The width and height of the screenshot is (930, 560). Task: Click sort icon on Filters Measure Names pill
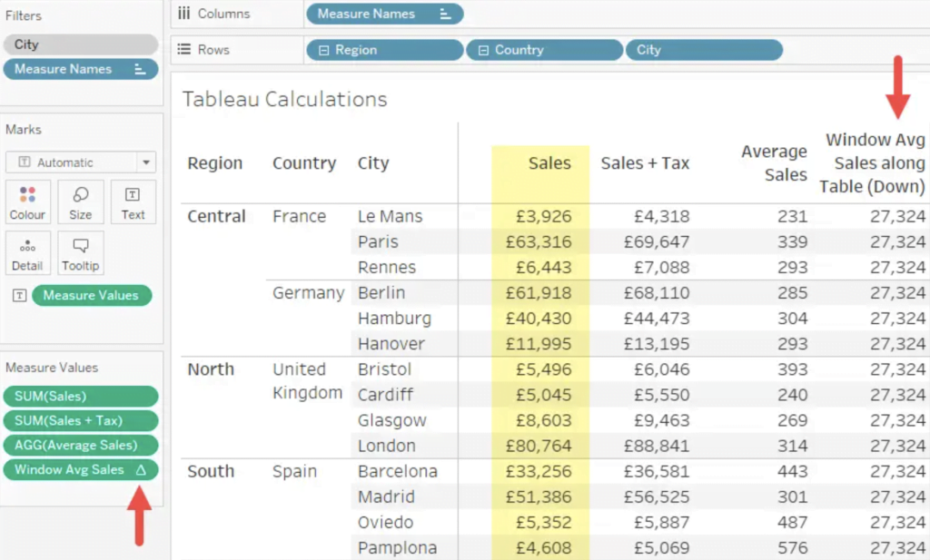[x=140, y=69]
